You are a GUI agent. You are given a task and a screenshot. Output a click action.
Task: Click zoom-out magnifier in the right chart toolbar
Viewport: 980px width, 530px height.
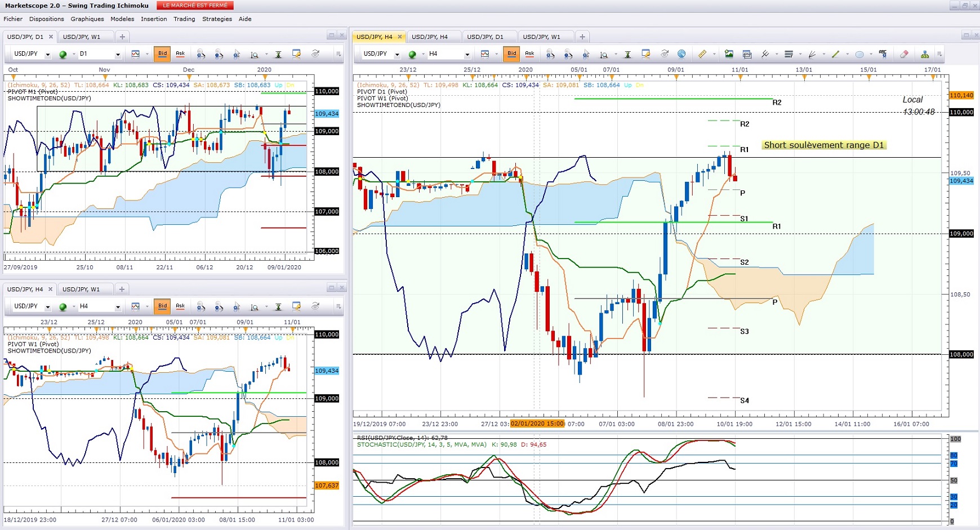click(x=568, y=54)
